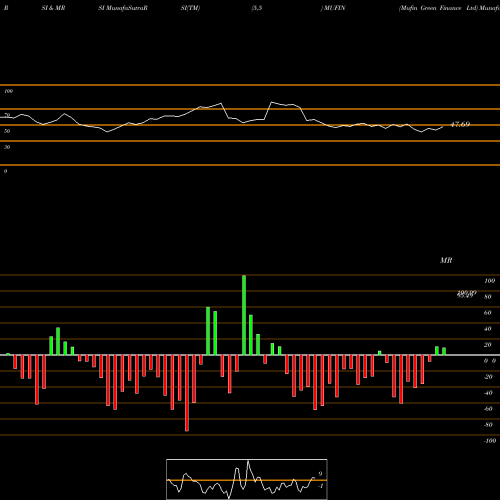Click the RSI axis label 70 on left
Viewport: 500px width, 500px height.
tap(7, 115)
